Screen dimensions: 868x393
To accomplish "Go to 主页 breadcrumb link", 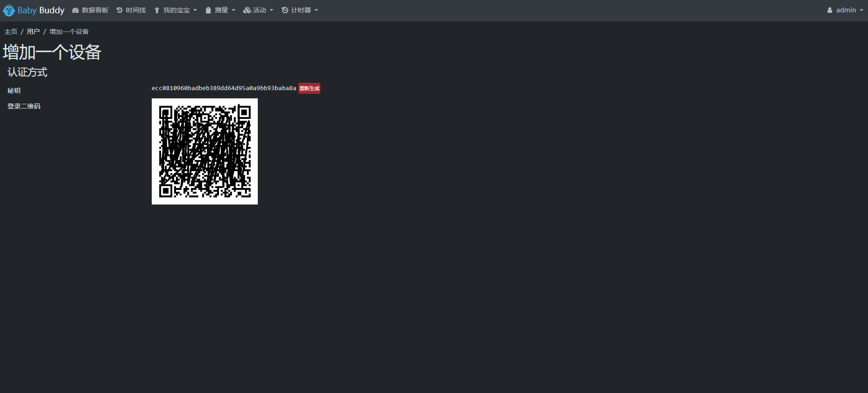I will click(11, 32).
